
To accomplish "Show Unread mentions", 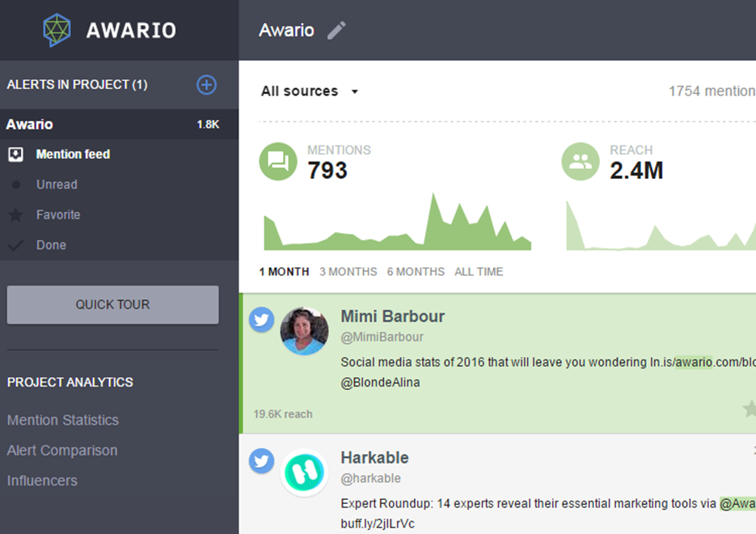I will (57, 184).
